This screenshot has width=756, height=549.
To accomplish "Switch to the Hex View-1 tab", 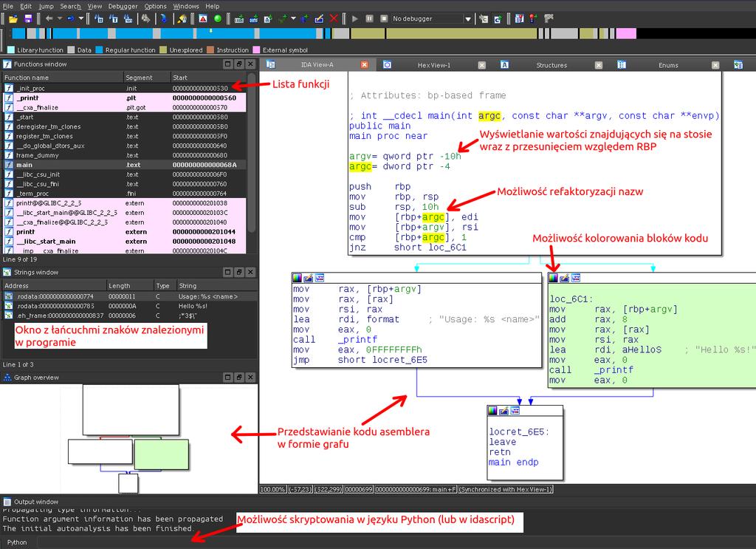I will coord(434,65).
